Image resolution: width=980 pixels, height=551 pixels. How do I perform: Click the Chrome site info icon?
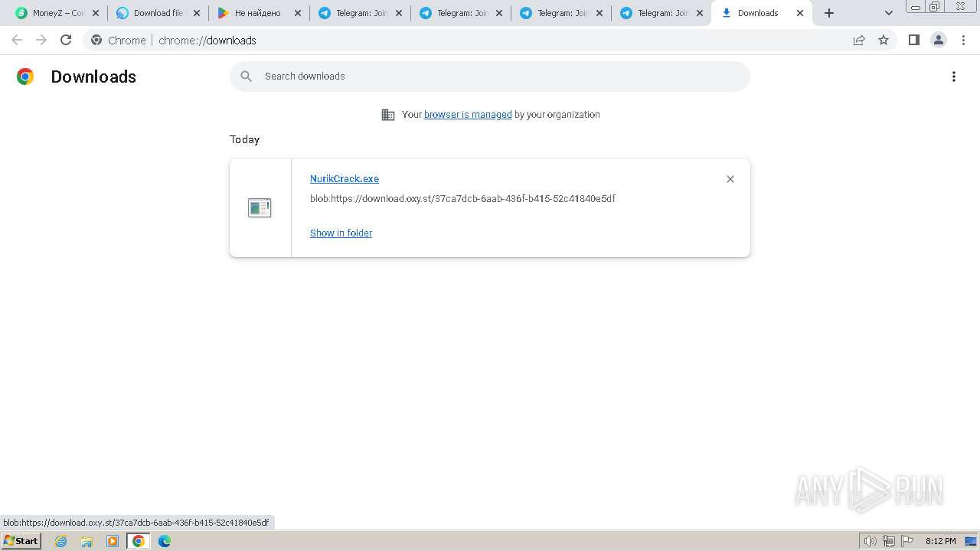[x=96, y=40]
